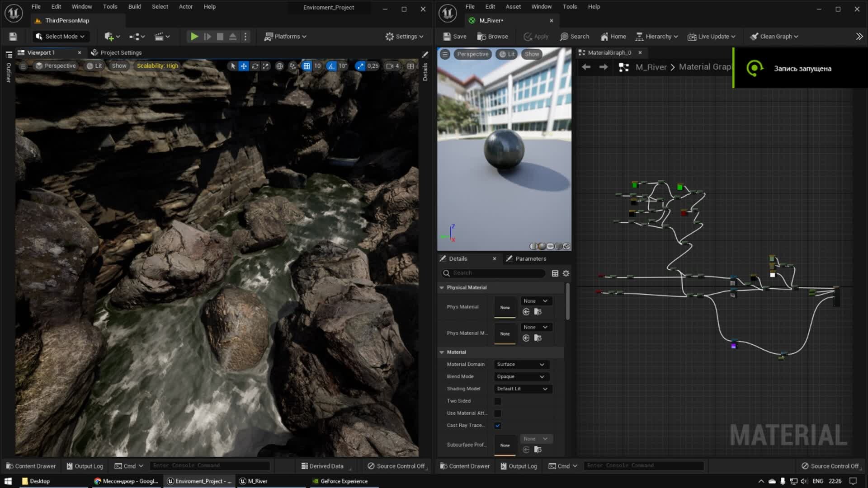The image size is (868, 488).
Task: Open Home in the material graph navigation
Action: [x=613, y=36]
